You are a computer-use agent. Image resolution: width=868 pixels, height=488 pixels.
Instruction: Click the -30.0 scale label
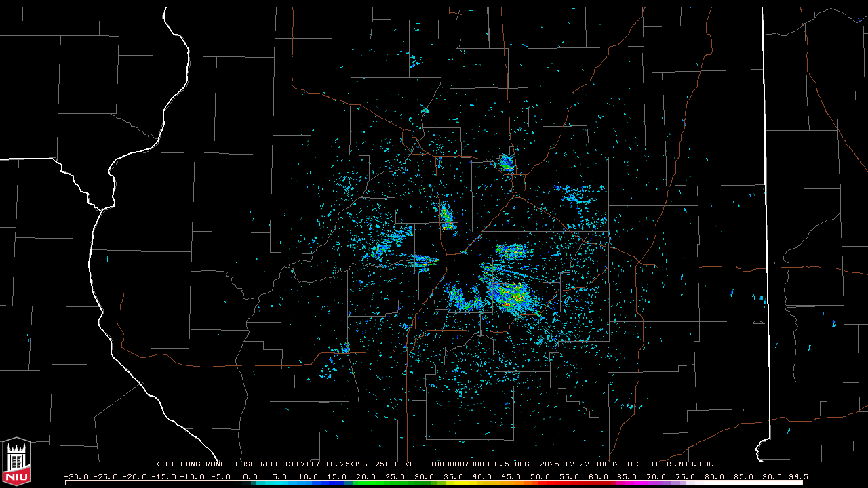pos(77,477)
